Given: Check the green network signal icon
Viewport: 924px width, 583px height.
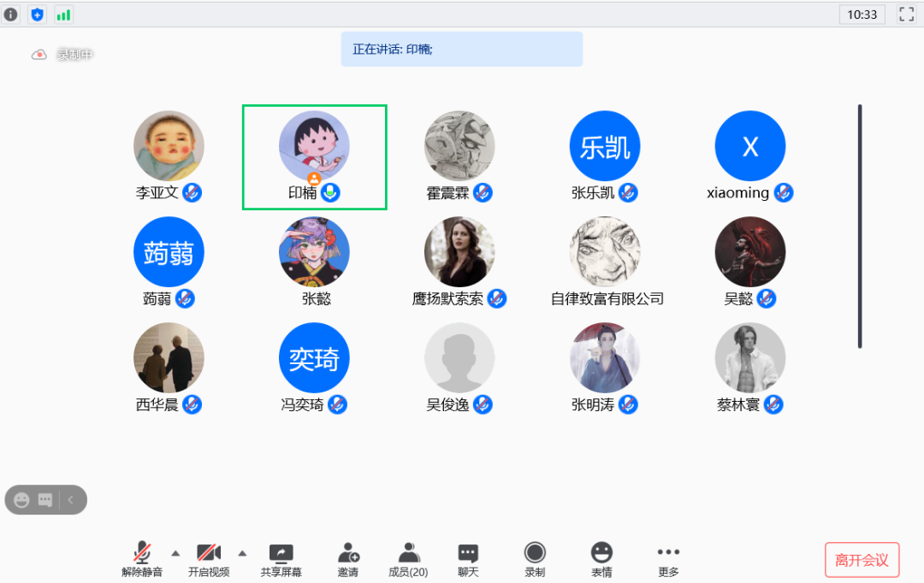Looking at the screenshot, I should coord(63,15).
